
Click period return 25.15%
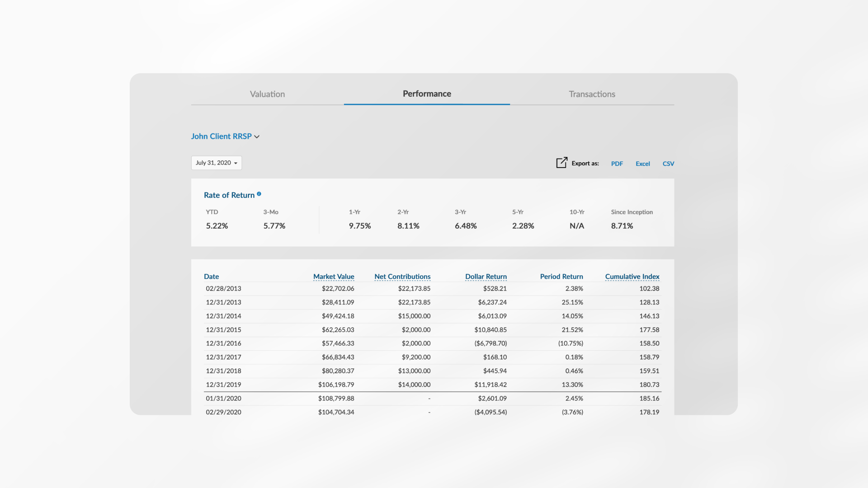[x=572, y=302]
